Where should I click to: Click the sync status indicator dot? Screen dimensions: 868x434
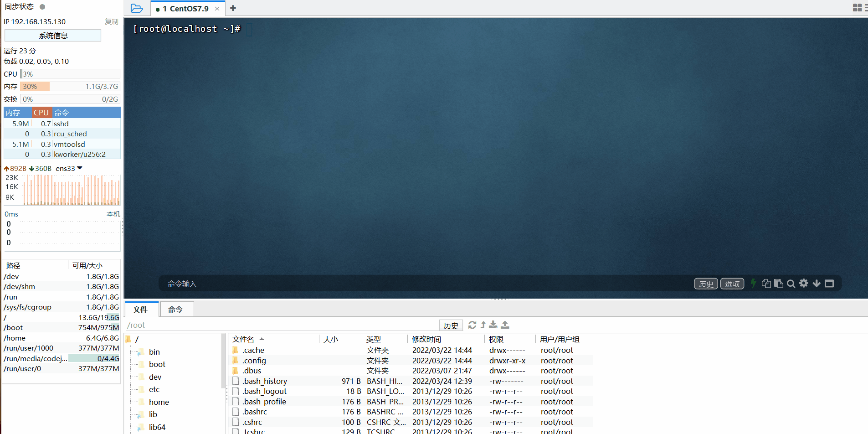42,7
